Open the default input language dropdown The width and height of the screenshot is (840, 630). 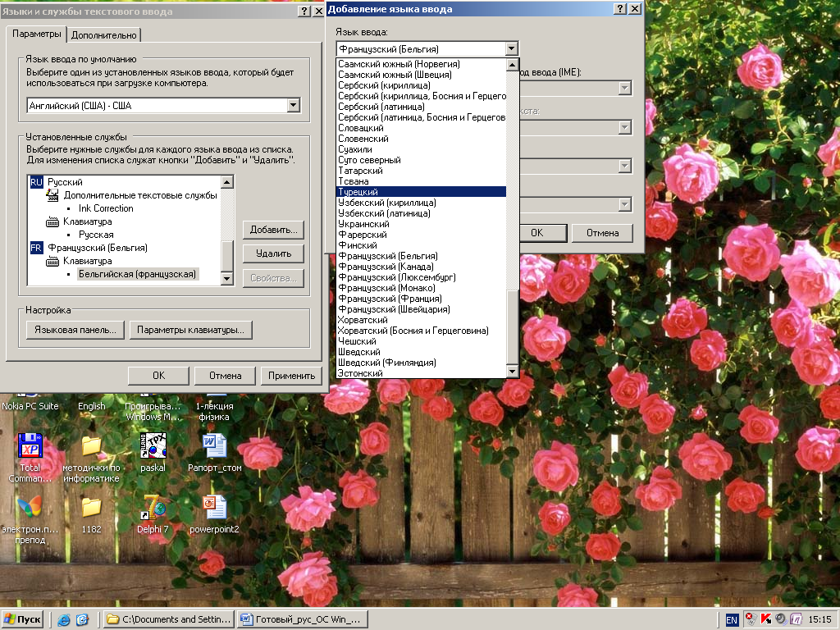point(293,106)
